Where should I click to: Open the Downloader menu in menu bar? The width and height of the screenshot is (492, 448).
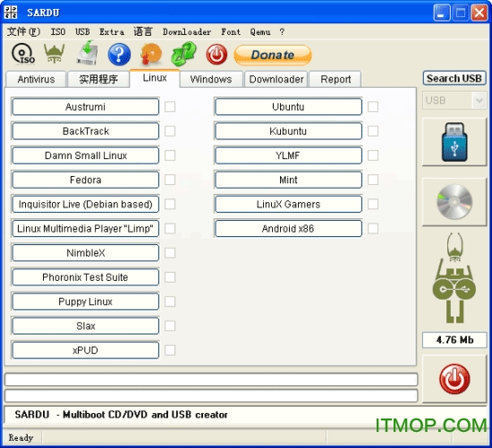[187, 31]
